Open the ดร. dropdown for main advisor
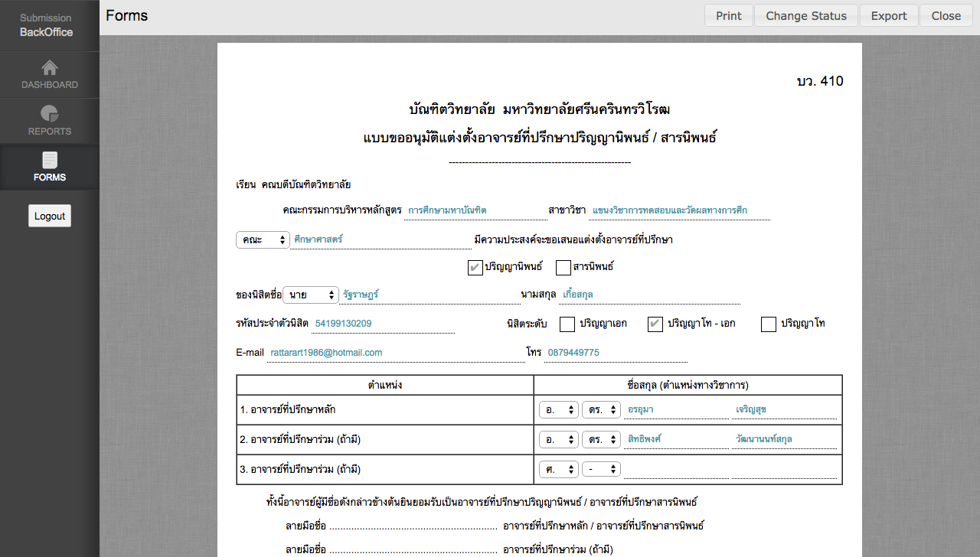The height and width of the screenshot is (557, 980). pyautogui.click(x=601, y=409)
